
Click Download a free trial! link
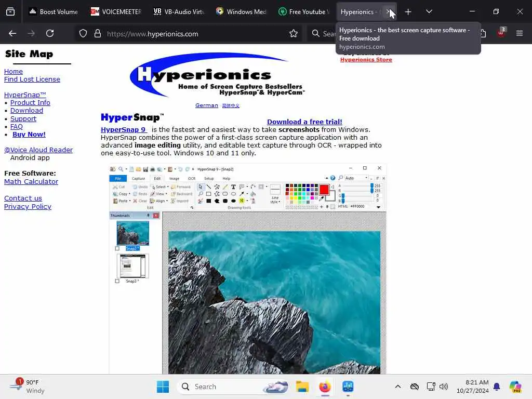(x=304, y=122)
